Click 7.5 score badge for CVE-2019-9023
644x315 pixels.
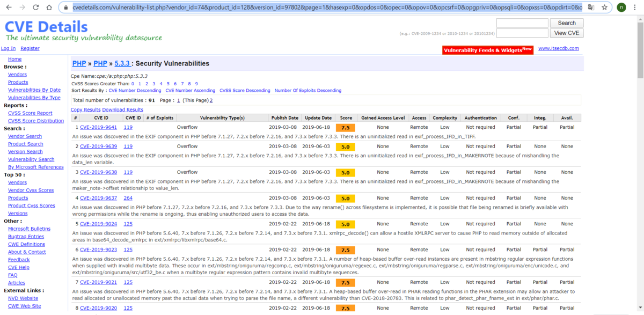pyautogui.click(x=346, y=250)
